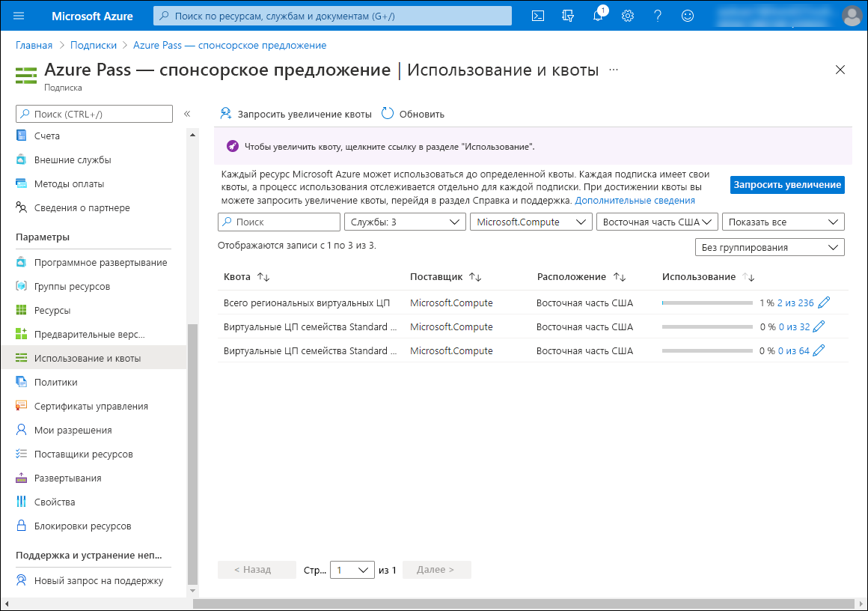The height and width of the screenshot is (611, 868).
Task: Expand the Без группирования dropdown
Action: (x=769, y=247)
